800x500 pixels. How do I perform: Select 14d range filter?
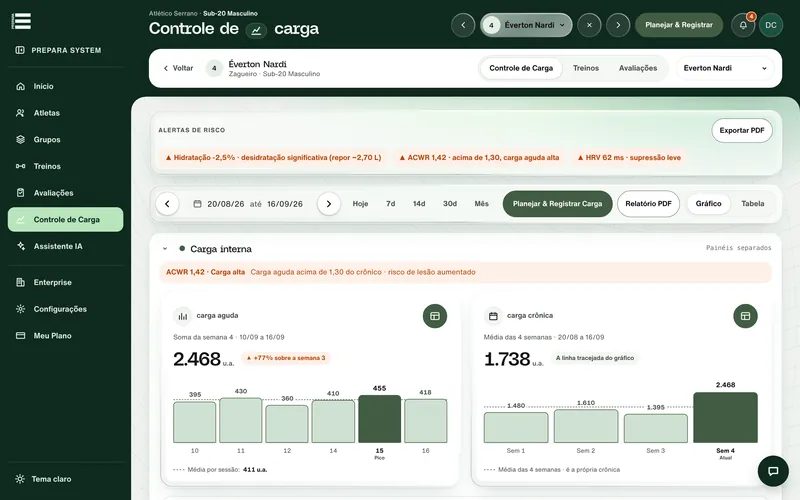[419, 204]
